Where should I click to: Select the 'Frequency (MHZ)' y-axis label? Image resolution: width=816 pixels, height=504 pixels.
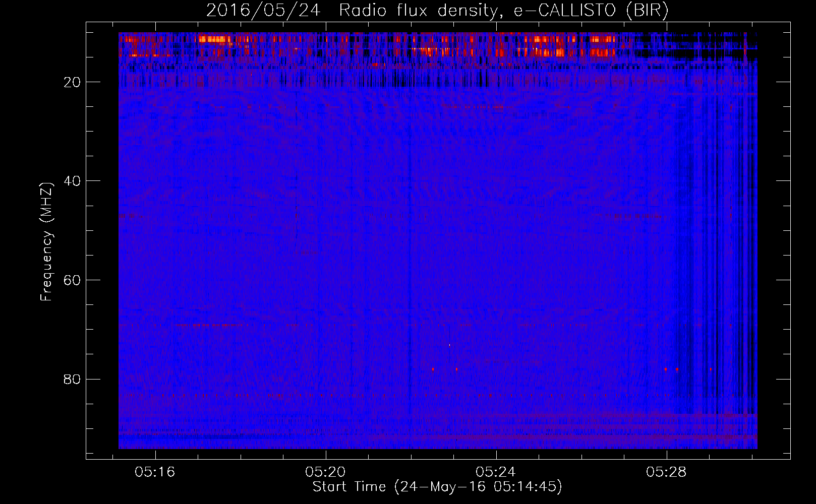click(46, 242)
